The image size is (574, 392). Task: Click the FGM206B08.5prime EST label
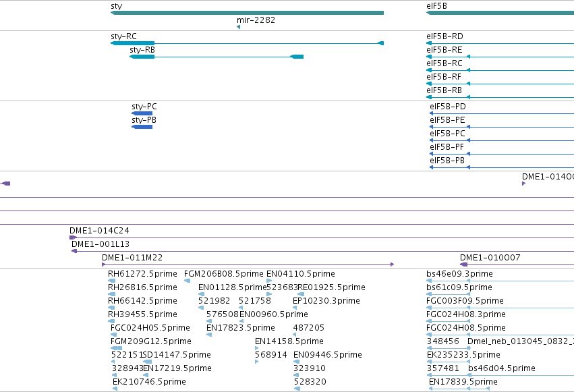(224, 274)
